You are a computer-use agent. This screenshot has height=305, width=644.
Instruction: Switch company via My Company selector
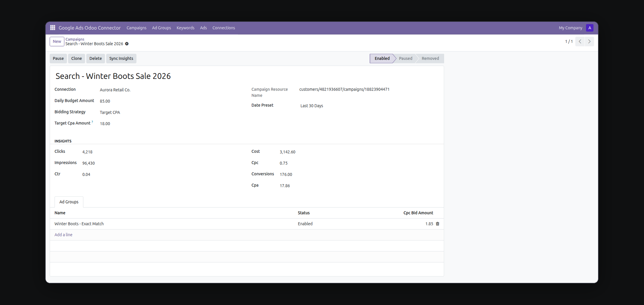[570, 28]
